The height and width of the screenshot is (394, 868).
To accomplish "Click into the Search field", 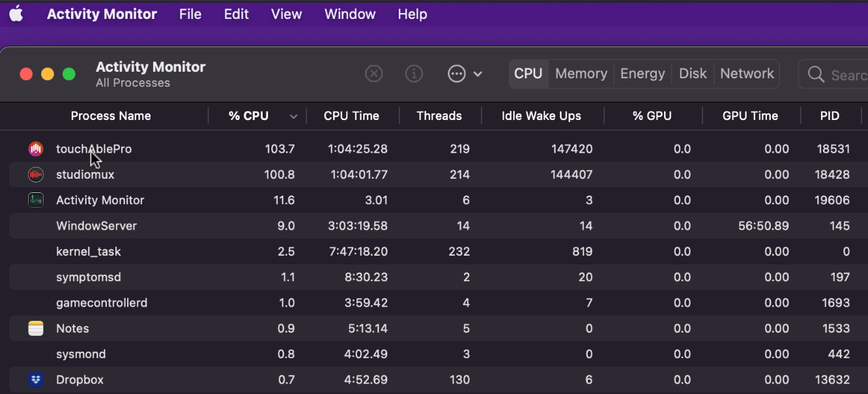I will [847, 75].
